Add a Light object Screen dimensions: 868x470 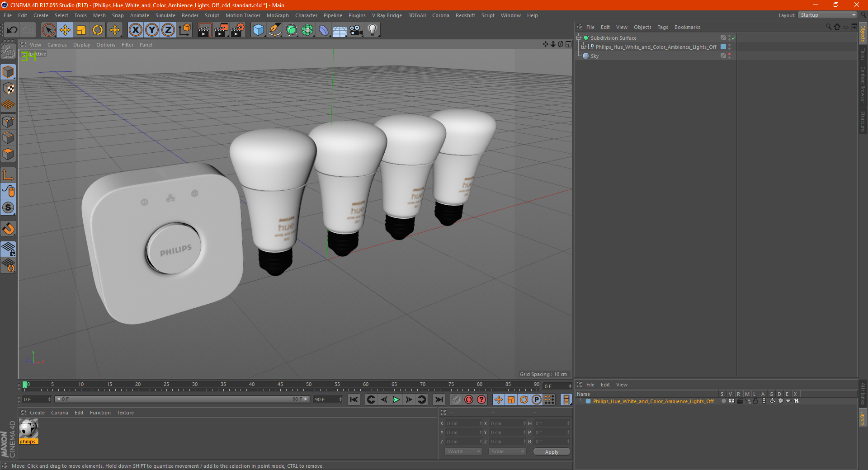pyautogui.click(x=373, y=30)
